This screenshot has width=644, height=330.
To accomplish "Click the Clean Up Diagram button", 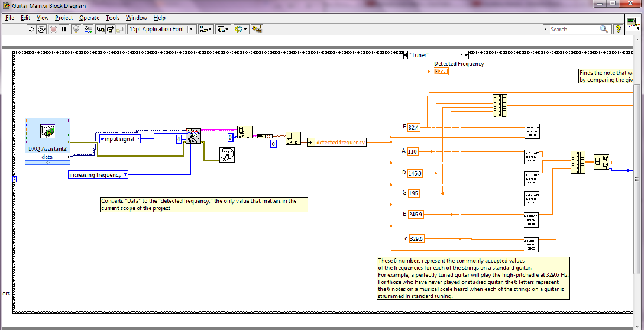I will [x=257, y=29].
